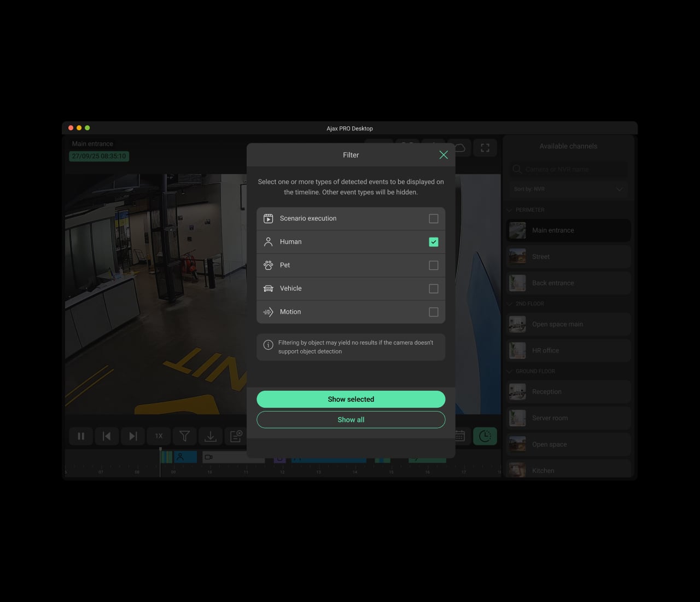Select the highlighted timeline clock icon
This screenshot has width=700, height=602.
pos(485,436)
